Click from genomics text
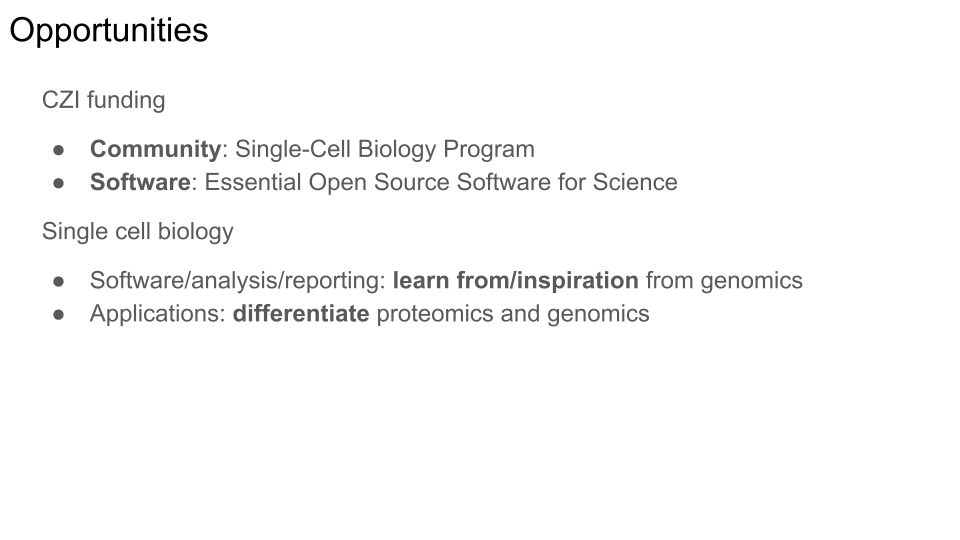The image size is (960, 540). (724, 280)
